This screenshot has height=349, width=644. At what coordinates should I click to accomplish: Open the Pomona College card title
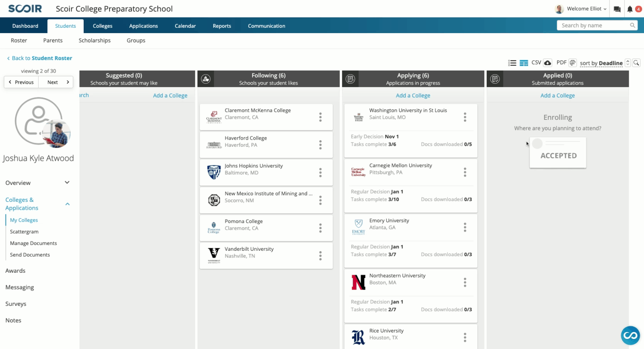244,221
